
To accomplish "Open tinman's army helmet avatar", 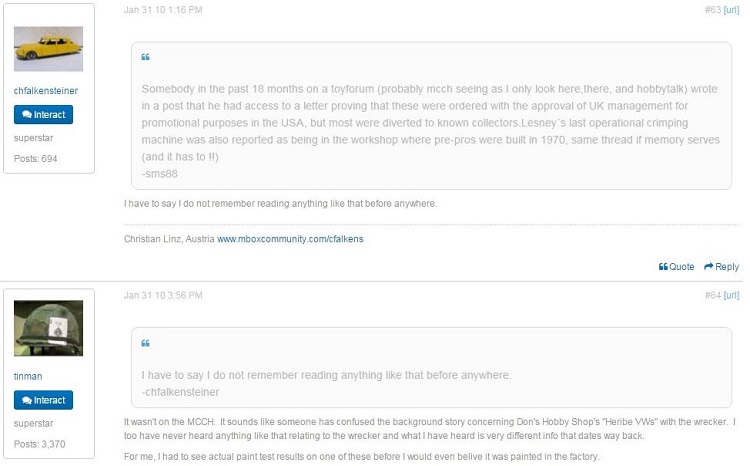I will (x=48, y=328).
